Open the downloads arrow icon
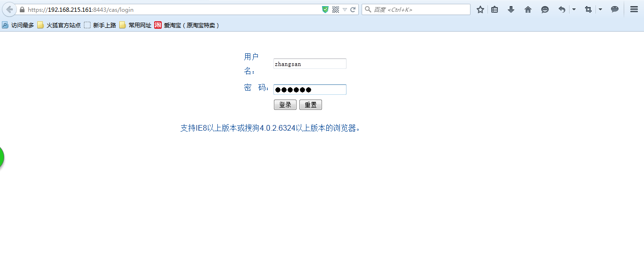This screenshot has width=644, height=258. (x=511, y=9)
